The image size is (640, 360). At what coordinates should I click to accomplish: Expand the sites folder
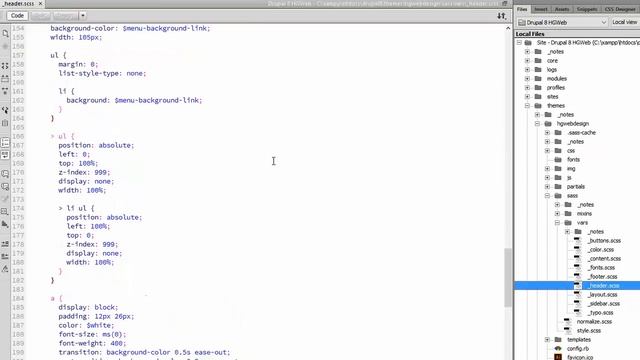(x=527, y=97)
